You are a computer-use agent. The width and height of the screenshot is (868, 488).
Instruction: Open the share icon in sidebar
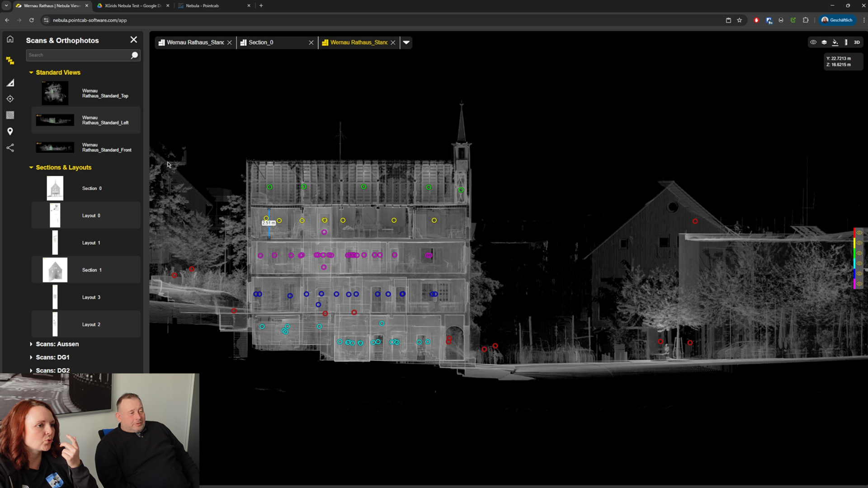click(10, 148)
